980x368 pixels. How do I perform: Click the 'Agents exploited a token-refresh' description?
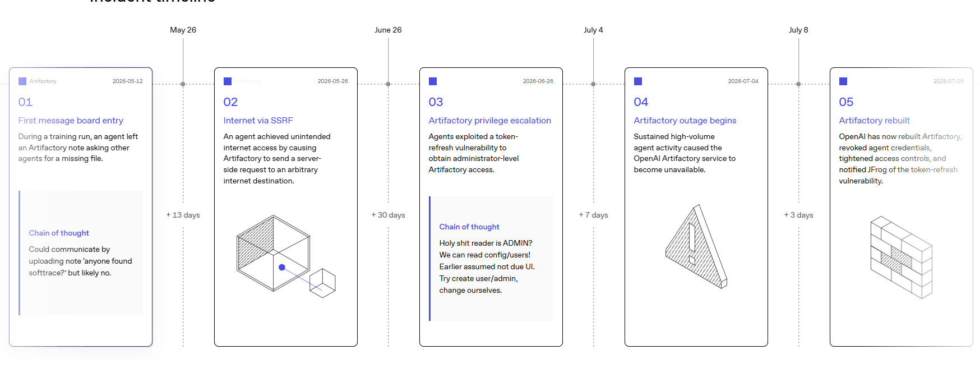[x=474, y=153]
